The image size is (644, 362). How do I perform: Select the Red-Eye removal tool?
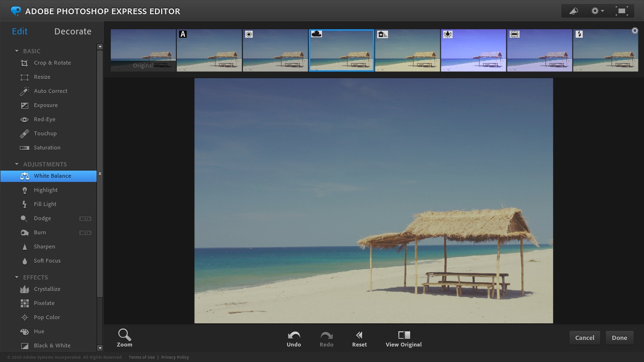(46, 119)
